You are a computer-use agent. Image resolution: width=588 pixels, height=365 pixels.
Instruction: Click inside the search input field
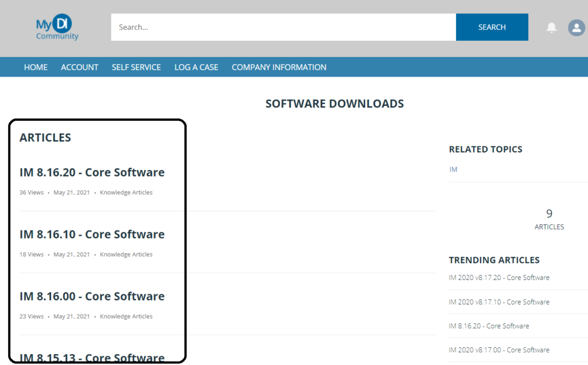(x=281, y=27)
